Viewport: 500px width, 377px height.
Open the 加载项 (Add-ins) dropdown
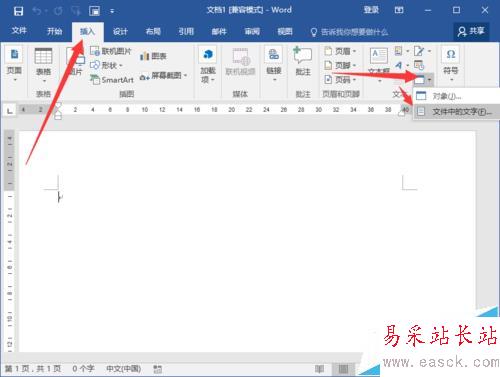point(208,65)
